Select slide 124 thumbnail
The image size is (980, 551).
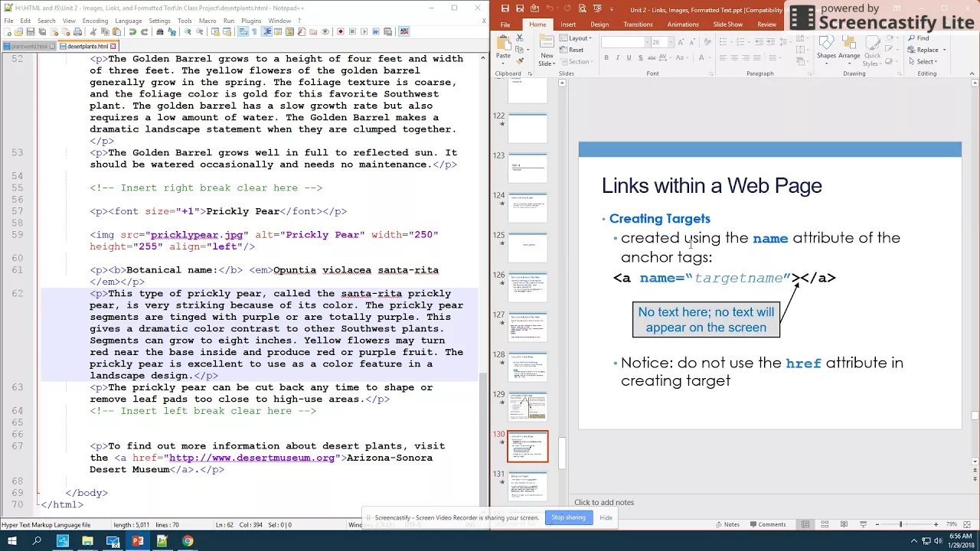(x=528, y=207)
